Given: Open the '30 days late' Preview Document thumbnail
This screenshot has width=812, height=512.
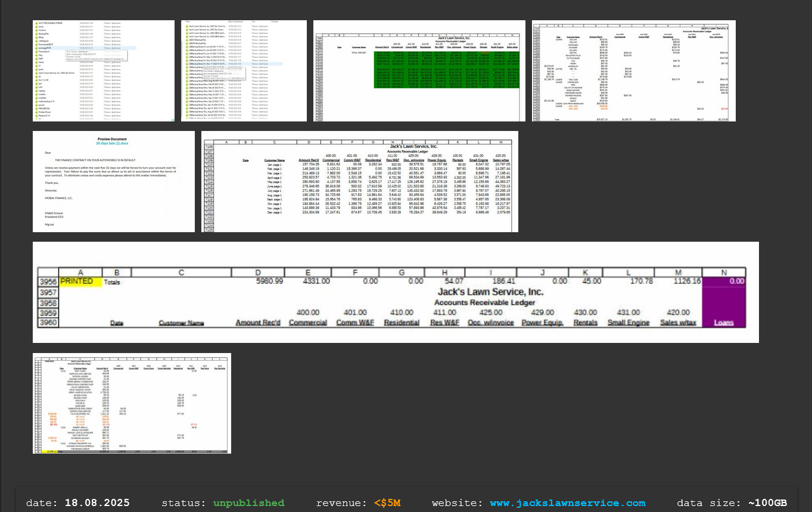Looking at the screenshot, I should [113, 182].
